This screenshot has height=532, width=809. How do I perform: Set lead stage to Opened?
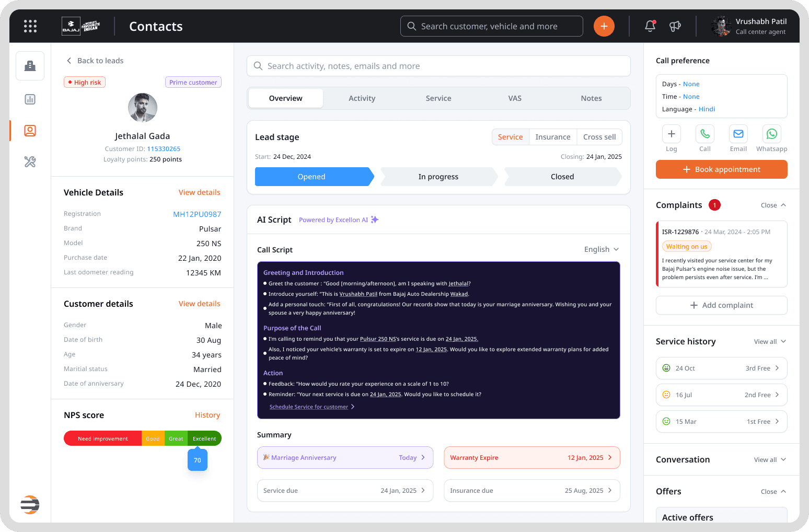(x=314, y=177)
